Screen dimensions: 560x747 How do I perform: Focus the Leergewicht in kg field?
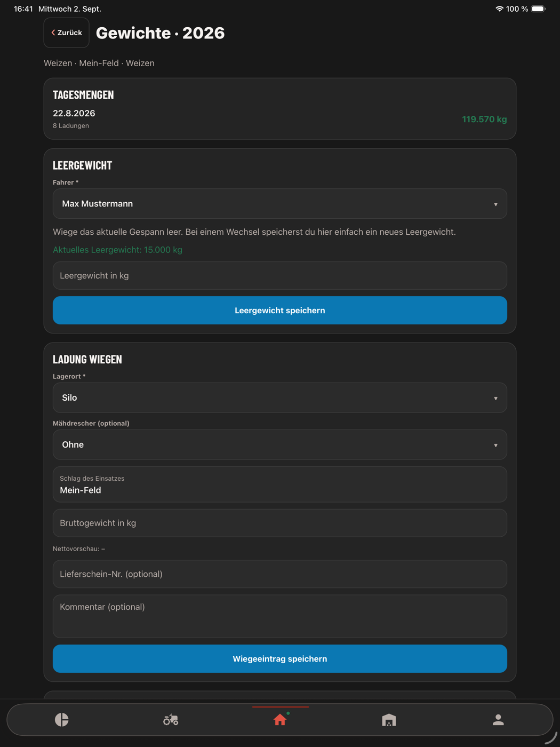tap(280, 276)
